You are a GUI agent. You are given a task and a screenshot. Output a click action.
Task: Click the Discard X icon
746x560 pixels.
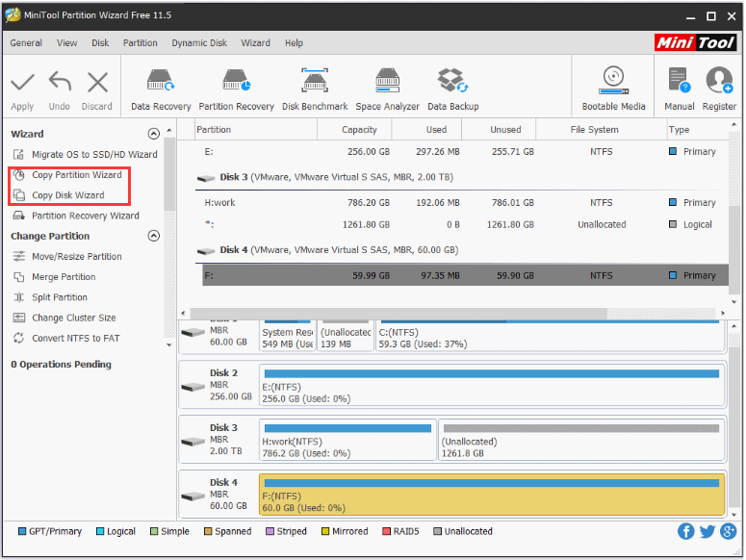pyautogui.click(x=97, y=82)
